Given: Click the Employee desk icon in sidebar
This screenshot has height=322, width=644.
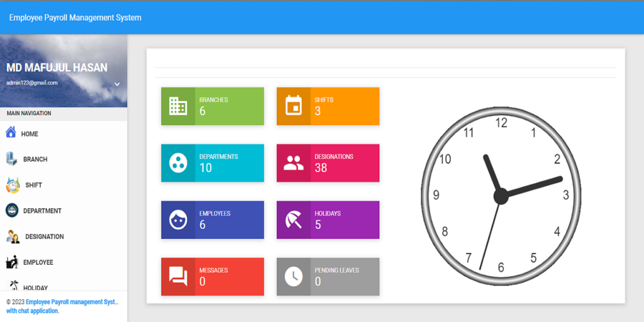Looking at the screenshot, I should coord(12,262).
